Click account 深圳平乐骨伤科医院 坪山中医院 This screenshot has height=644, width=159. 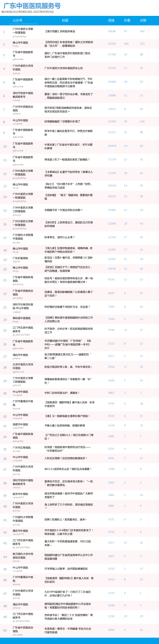23,306
